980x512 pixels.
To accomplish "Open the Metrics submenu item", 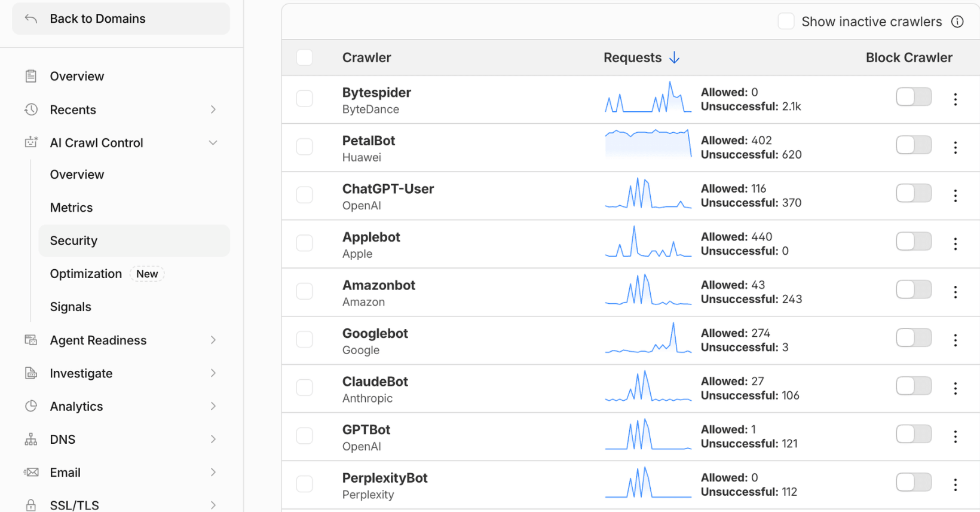I will coord(134,208).
